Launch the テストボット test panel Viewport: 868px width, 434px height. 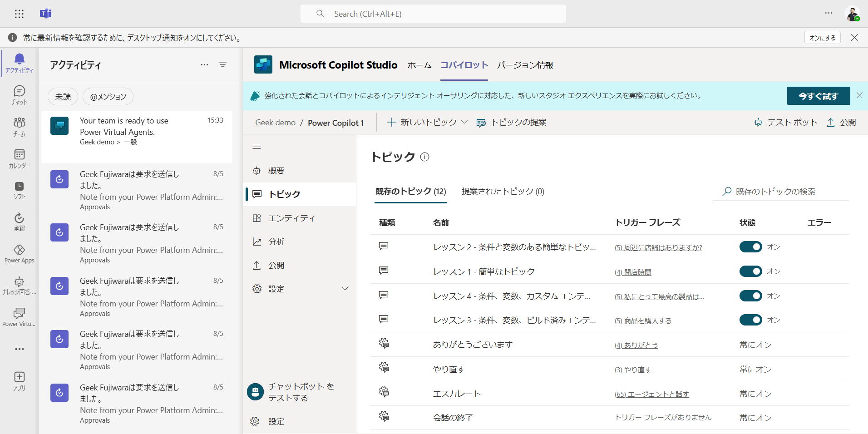coord(785,122)
